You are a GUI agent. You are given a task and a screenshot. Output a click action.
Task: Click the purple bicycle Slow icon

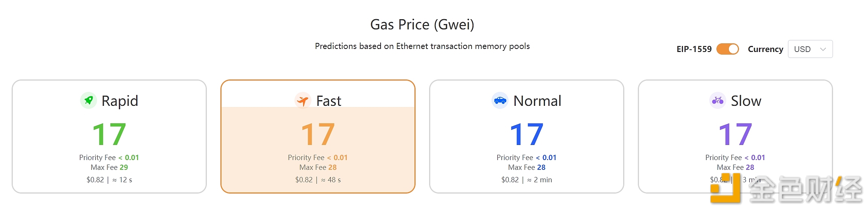pos(718,101)
